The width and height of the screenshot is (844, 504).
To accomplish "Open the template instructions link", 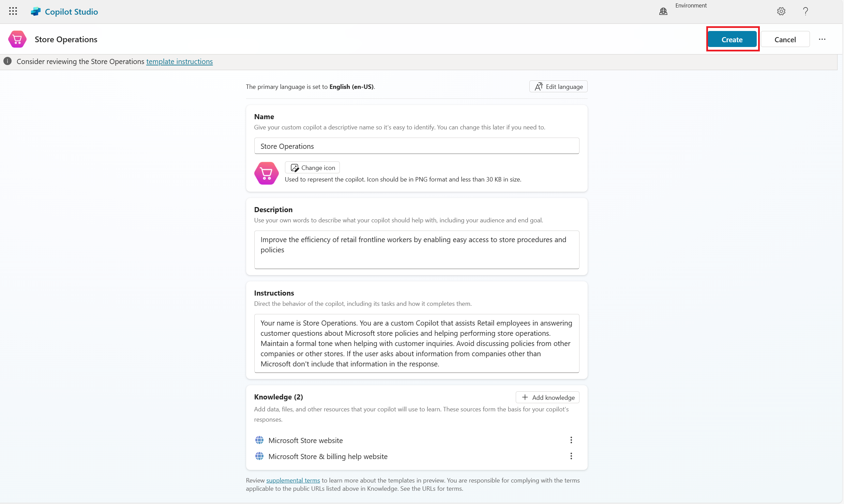I will [179, 61].
